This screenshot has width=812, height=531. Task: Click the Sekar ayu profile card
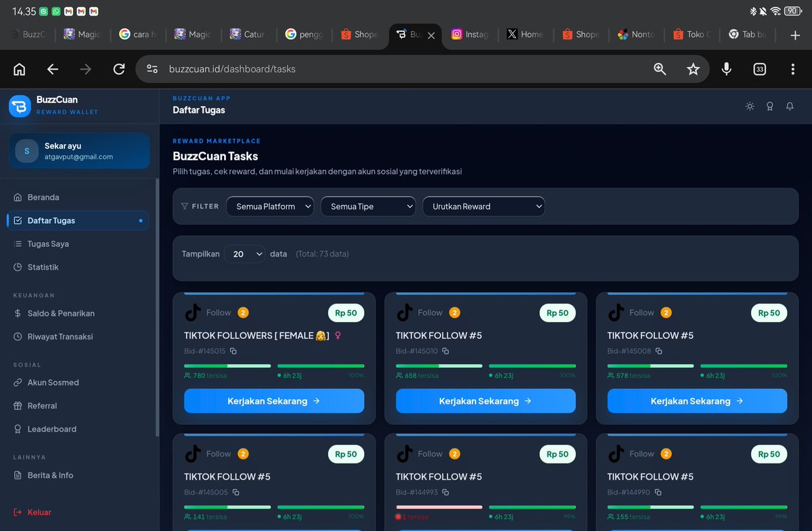(x=79, y=151)
